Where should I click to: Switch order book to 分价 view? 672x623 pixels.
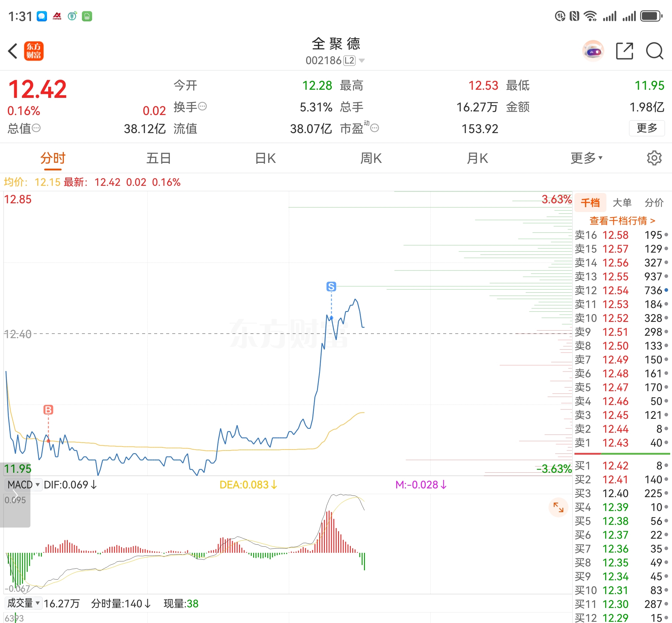(654, 203)
